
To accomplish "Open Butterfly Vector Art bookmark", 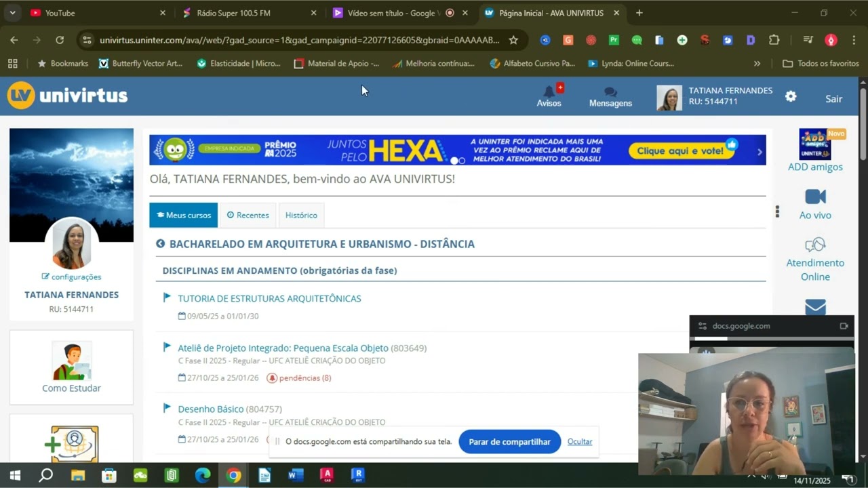I will (140, 64).
